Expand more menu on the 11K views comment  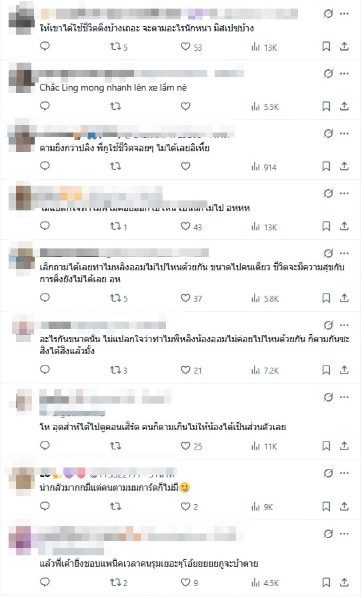344,397
